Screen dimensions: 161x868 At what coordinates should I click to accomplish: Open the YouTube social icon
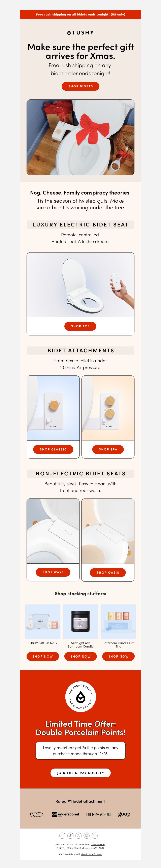(95, 835)
